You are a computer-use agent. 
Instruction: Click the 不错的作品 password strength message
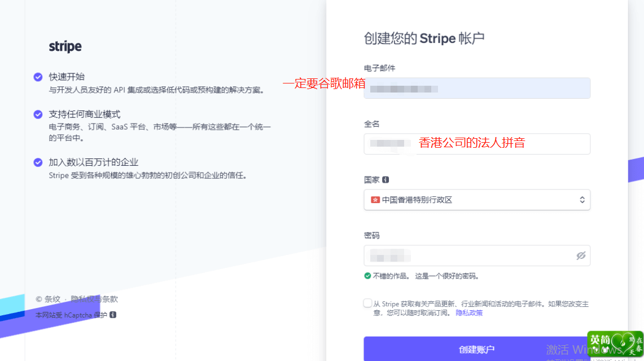point(426,276)
